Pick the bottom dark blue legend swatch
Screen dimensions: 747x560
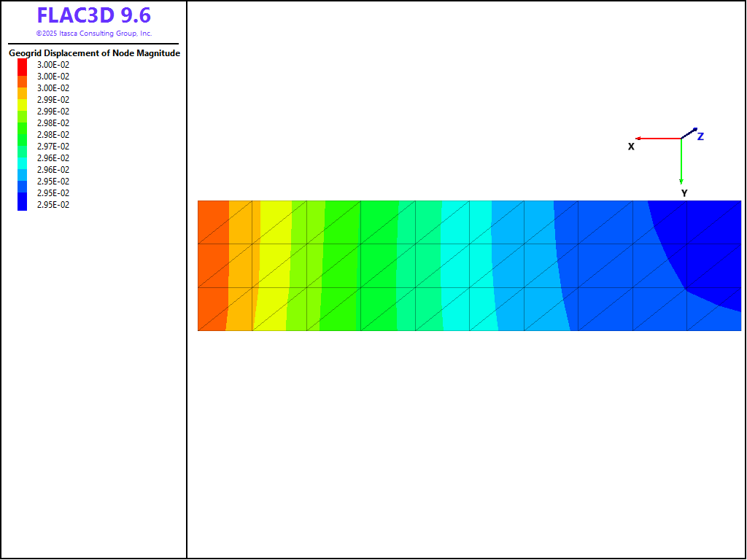click(23, 205)
